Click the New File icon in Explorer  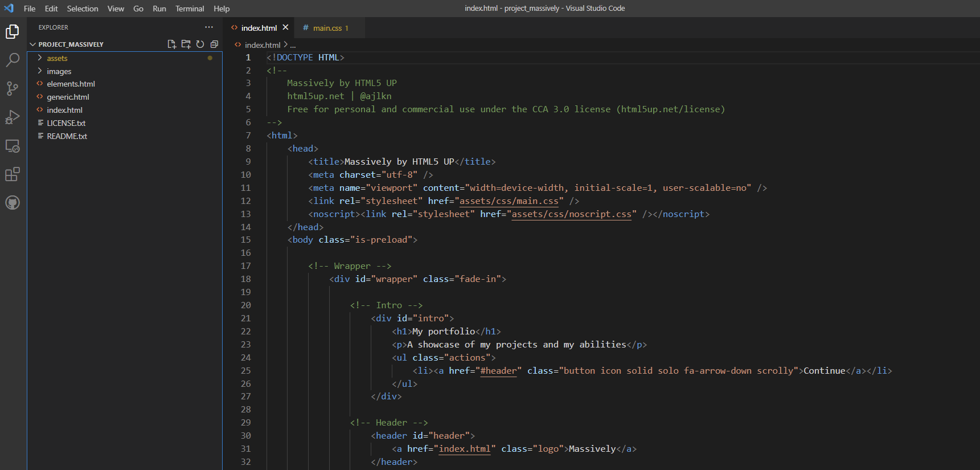click(x=171, y=44)
